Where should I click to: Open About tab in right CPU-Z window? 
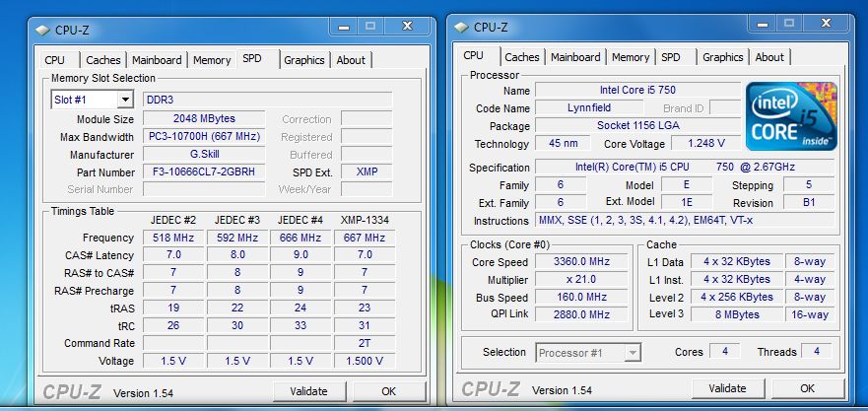pos(769,57)
